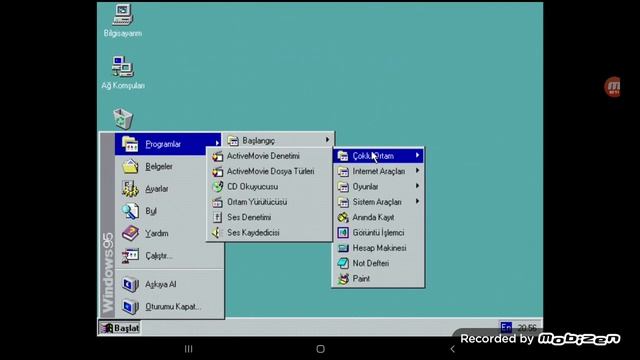Open the Ayarlar menu entry
The image size is (640, 360).
pyautogui.click(x=169, y=189)
